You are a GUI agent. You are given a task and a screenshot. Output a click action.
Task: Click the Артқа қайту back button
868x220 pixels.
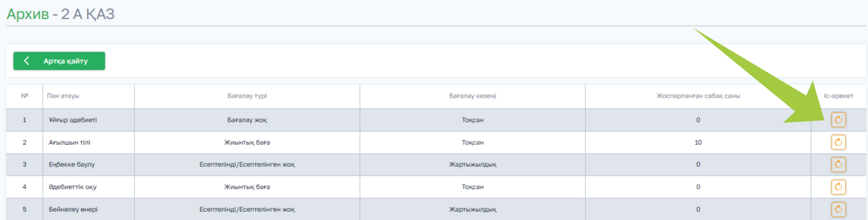point(59,61)
